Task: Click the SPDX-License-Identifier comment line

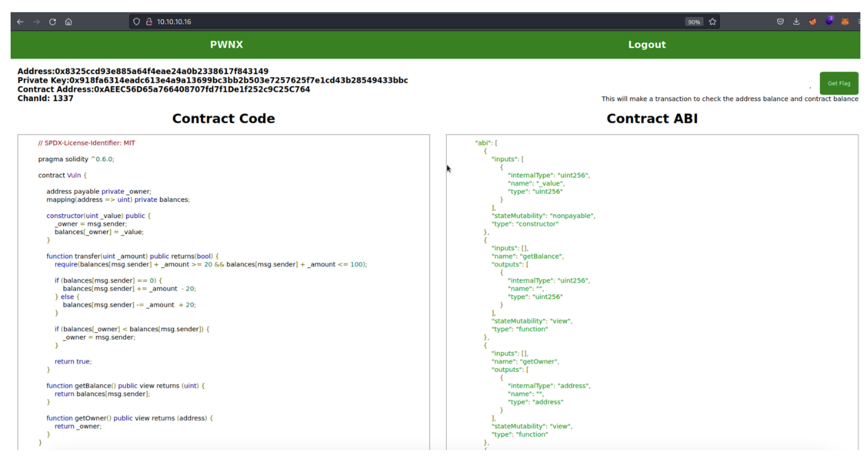Action: pos(87,143)
